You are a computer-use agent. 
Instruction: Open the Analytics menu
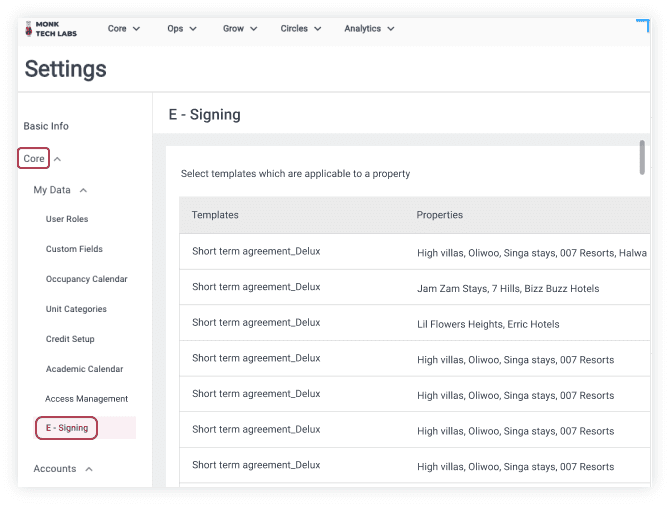[x=369, y=29]
